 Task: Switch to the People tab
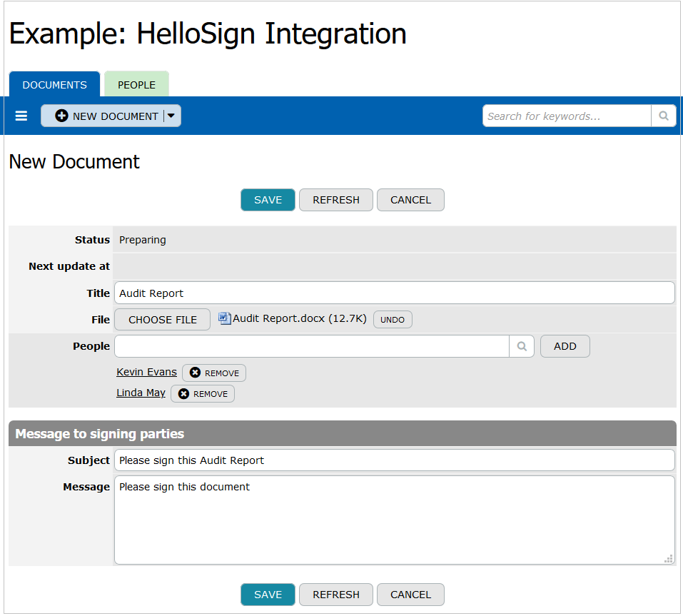[x=136, y=84]
